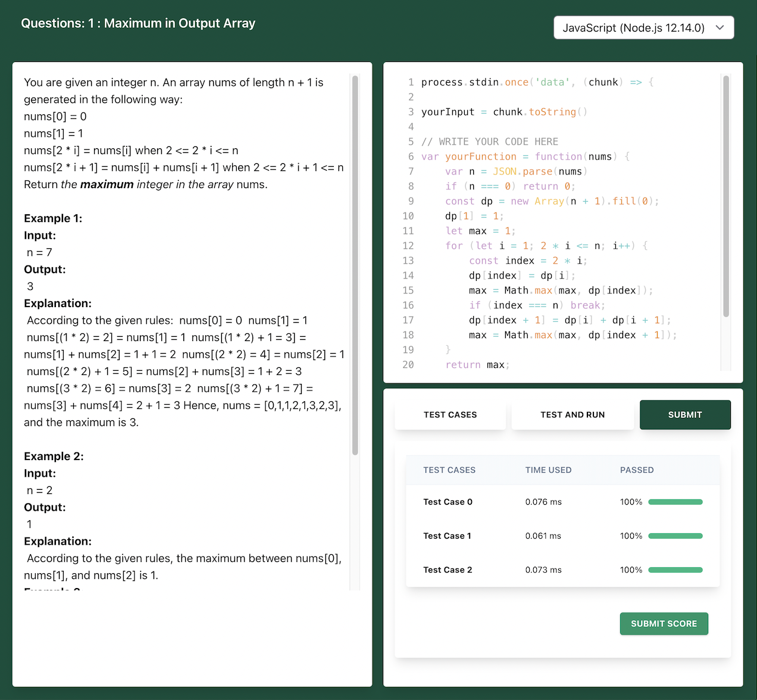This screenshot has height=700, width=757.
Task: Click the Test Case 0 progress bar
Action: (675, 502)
